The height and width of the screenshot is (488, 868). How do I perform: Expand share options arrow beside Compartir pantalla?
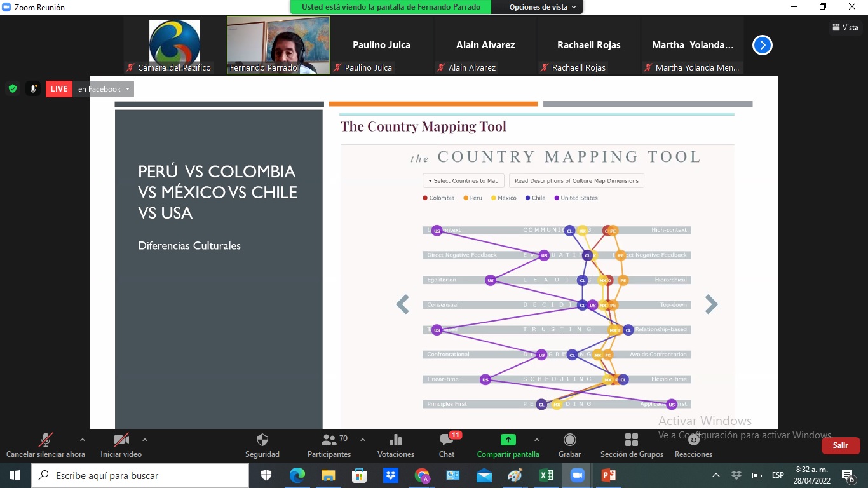[x=536, y=440]
